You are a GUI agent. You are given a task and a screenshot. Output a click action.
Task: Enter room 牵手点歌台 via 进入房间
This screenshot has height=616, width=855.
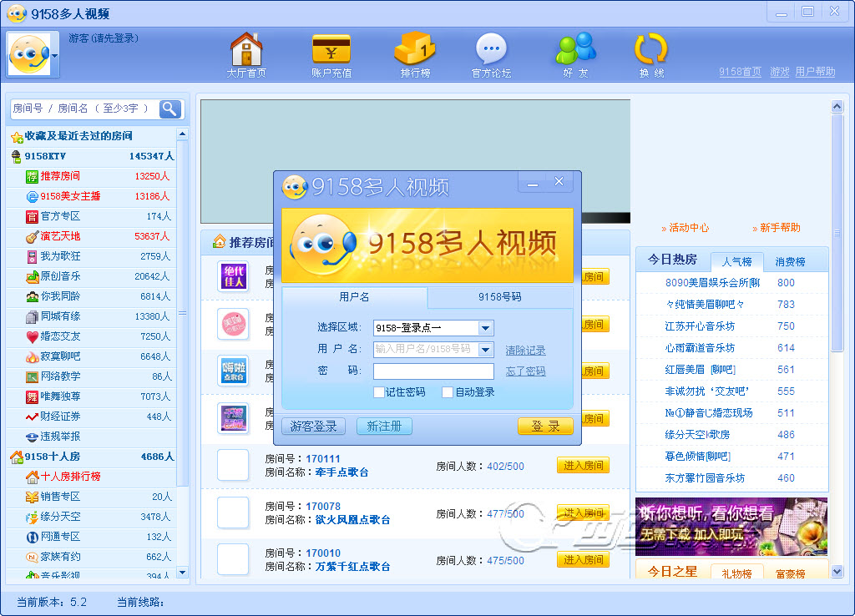[x=583, y=466]
